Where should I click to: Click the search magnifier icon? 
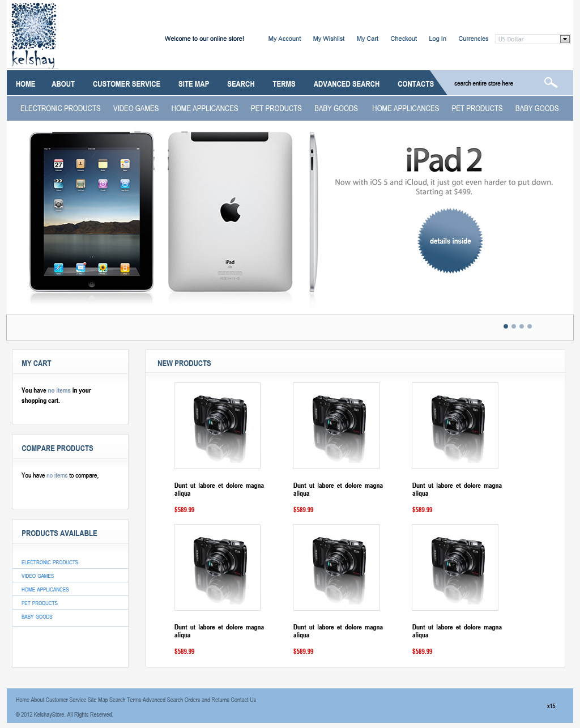pyautogui.click(x=551, y=83)
